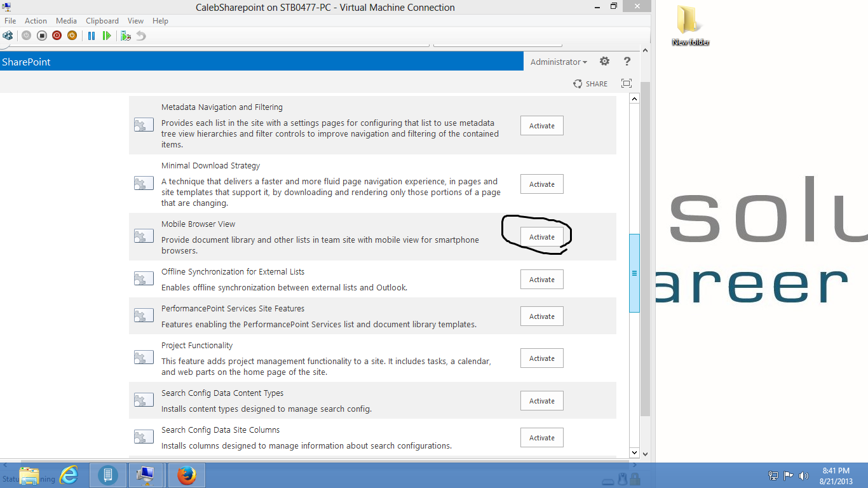Launch Internet Explorer from the taskbar
This screenshot has height=488, width=868.
coord(69,475)
